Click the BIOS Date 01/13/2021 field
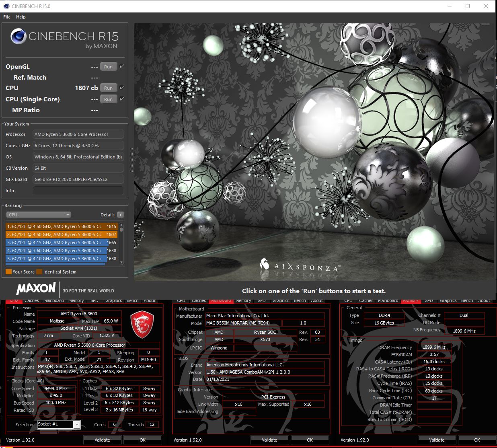497x448 pixels. tap(265, 379)
